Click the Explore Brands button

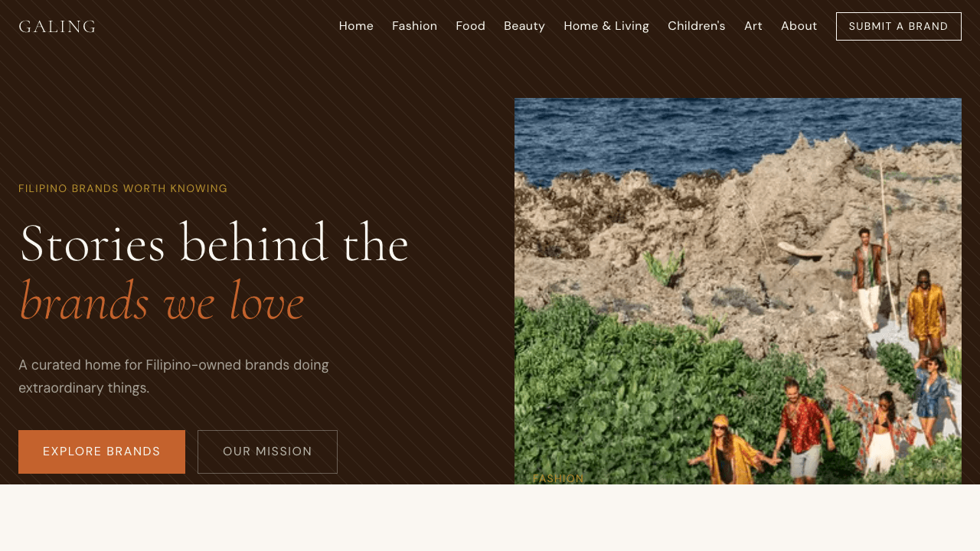102,452
